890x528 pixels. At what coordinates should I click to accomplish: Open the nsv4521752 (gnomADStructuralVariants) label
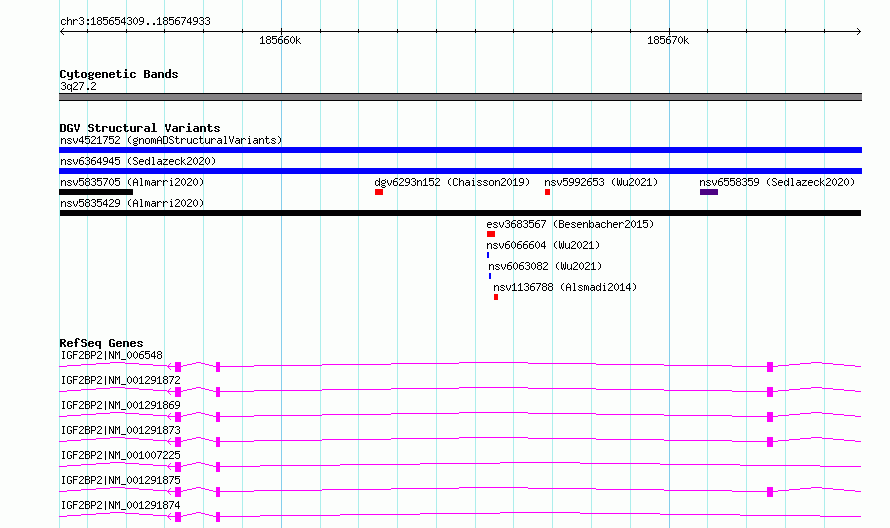point(171,140)
